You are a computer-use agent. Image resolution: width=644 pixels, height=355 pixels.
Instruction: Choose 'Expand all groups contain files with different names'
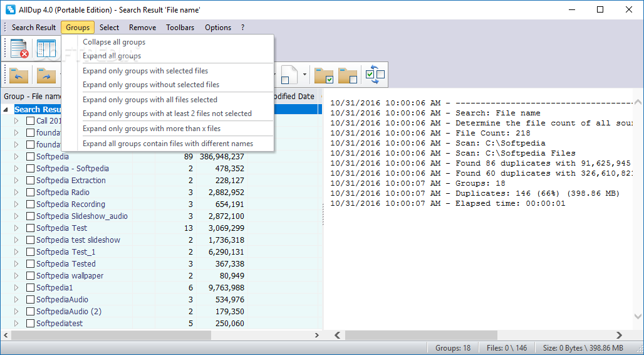pos(167,144)
